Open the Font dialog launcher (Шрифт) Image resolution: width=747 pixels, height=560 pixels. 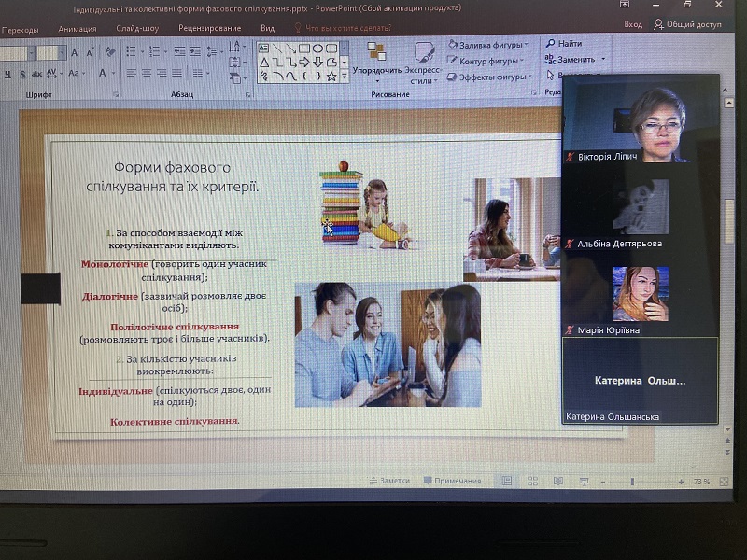[x=116, y=95]
